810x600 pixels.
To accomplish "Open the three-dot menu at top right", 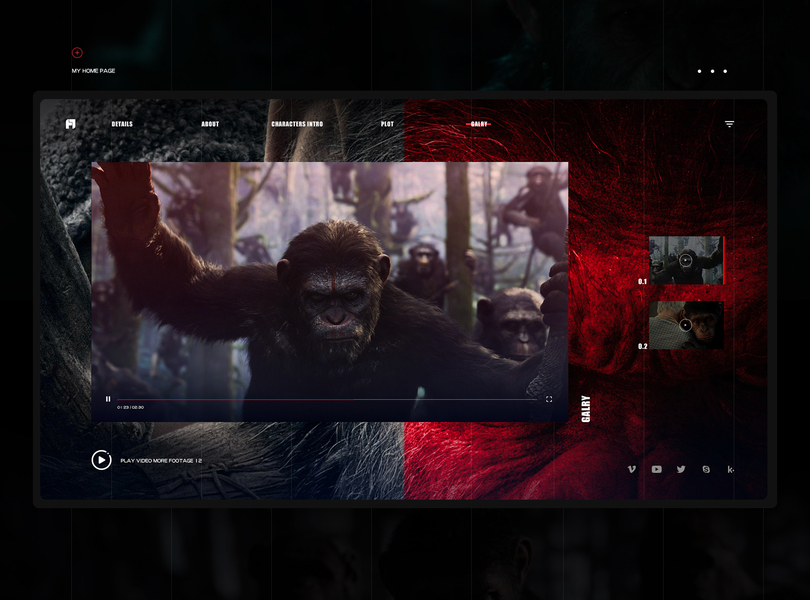I will click(712, 71).
